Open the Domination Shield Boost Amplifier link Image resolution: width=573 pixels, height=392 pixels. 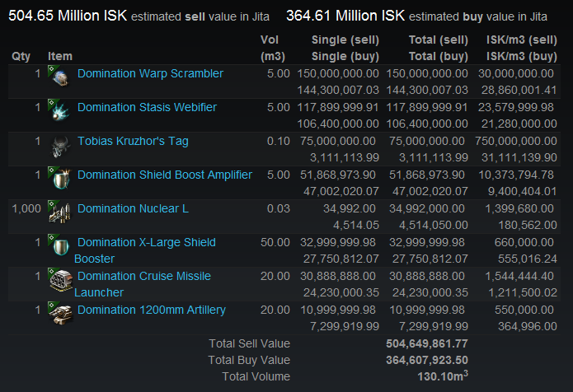pyautogui.click(x=165, y=175)
